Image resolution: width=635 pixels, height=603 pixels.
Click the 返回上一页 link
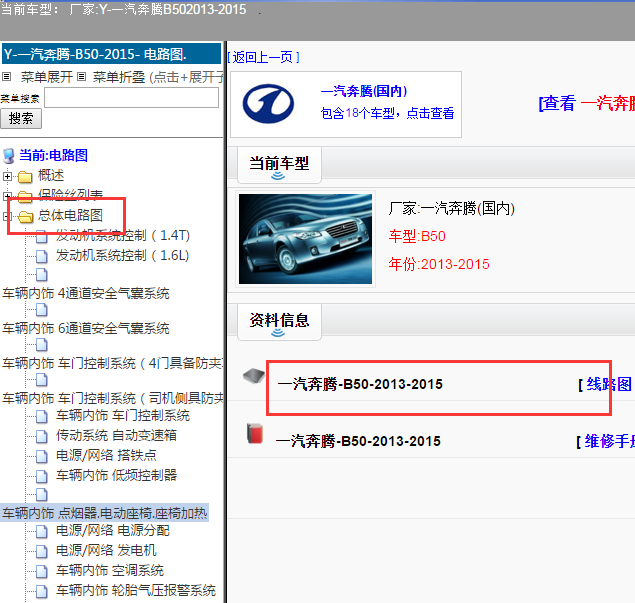(x=264, y=57)
